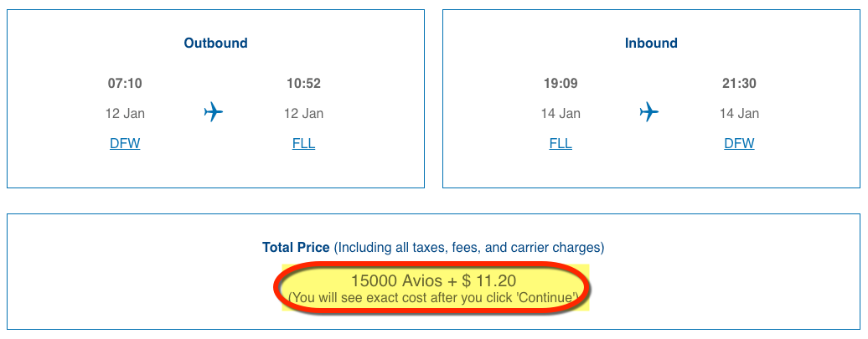Click the 14 Jan inbound departure date
The width and height of the screenshot is (868, 339).
(561, 113)
